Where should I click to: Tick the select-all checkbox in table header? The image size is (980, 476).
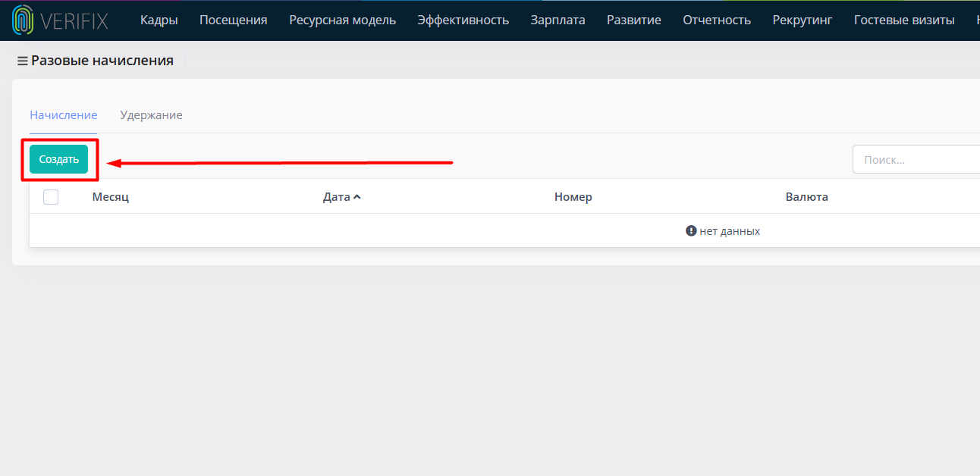[51, 197]
